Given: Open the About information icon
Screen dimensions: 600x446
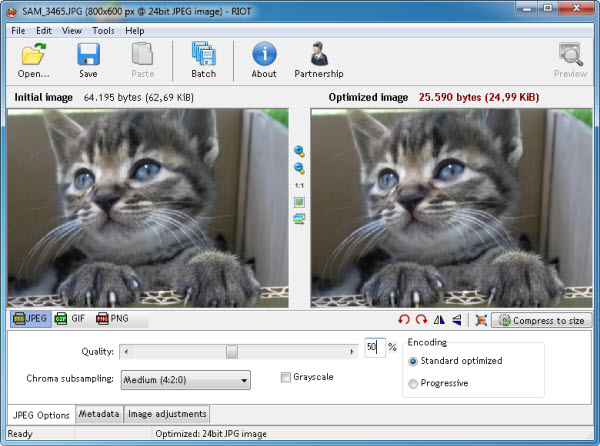Looking at the screenshot, I should tap(264, 60).
